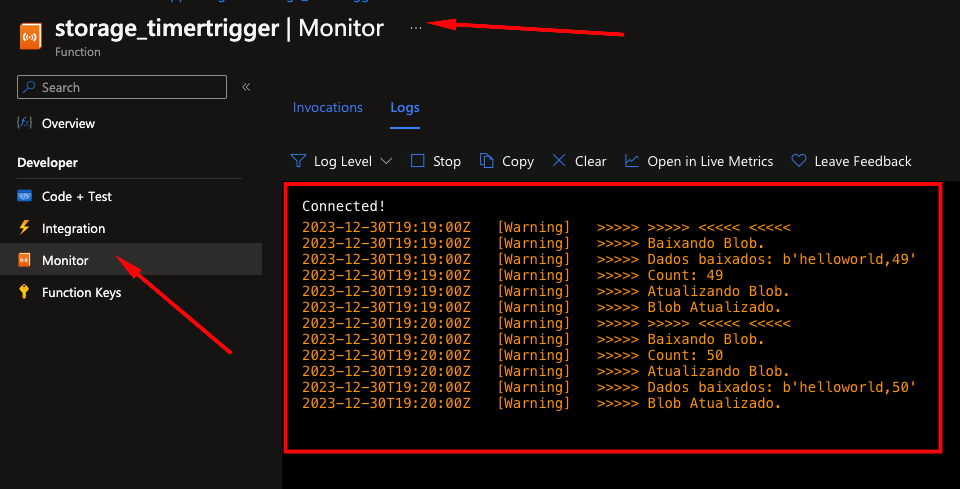Select the Logs tab

(405, 108)
